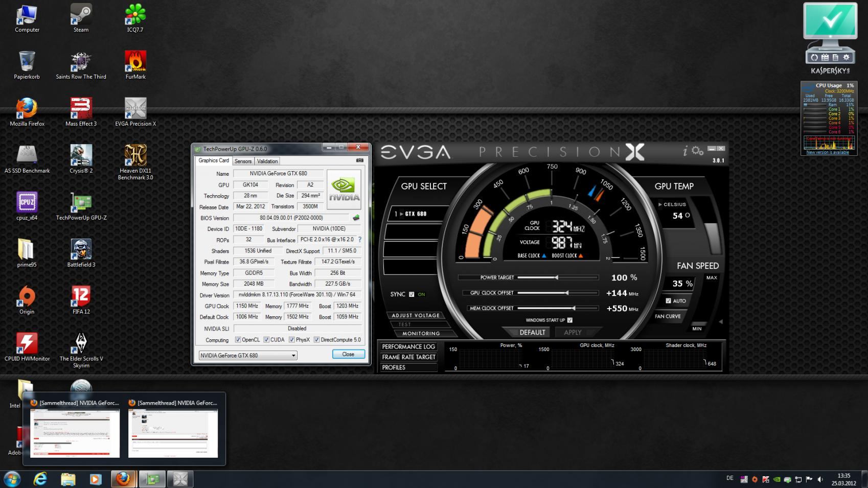The height and width of the screenshot is (488, 868).
Task: Click the Apply button in Precision X
Action: pyautogui.click(x=573, y=332)
